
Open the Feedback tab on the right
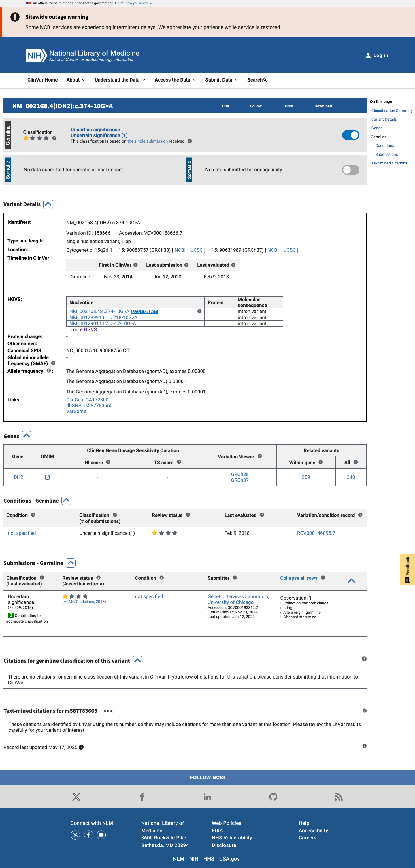(407, 569)
